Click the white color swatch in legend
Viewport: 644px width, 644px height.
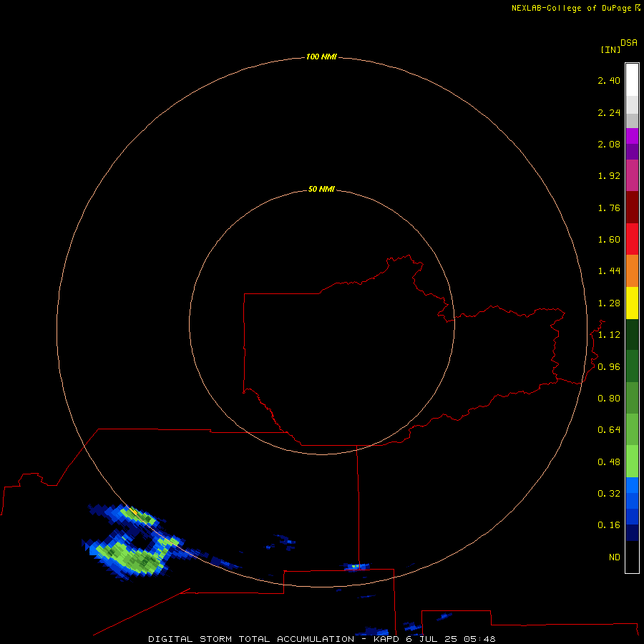(x=632, y=80)
